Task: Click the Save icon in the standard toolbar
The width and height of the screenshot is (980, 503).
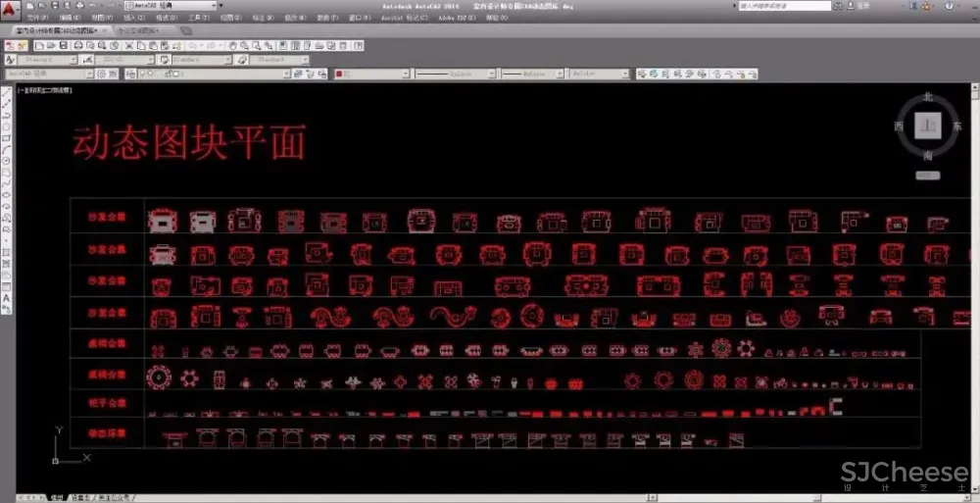Action: pyautogui.click(x=63, y=46)
